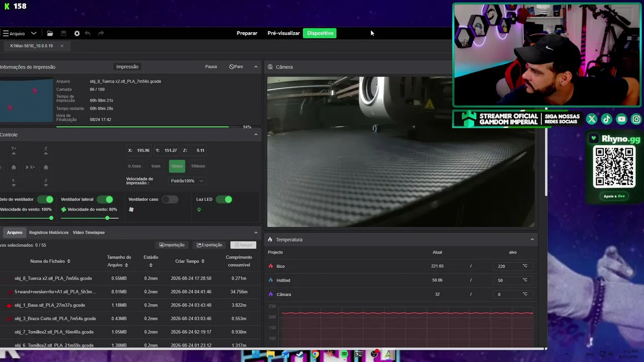
Task: Click the LED light bulb icon
Action: pyautogui.click(x=199, y=209)
